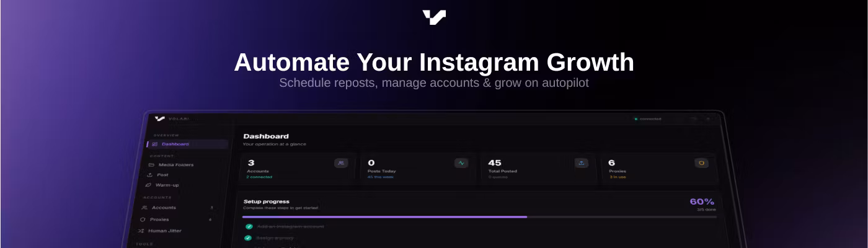Open the Post sidebar item
Viewport: 868px width, 248px height.
coord(162,175)
